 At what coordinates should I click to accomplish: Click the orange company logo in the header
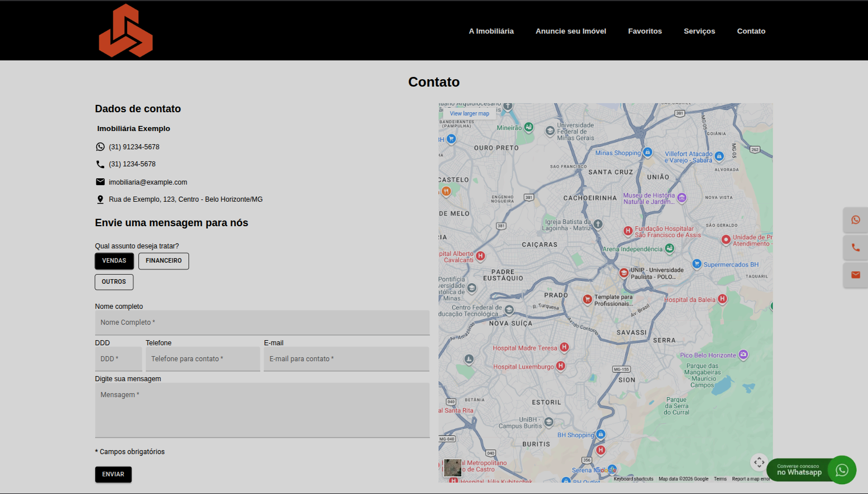(x=125, y=30)
